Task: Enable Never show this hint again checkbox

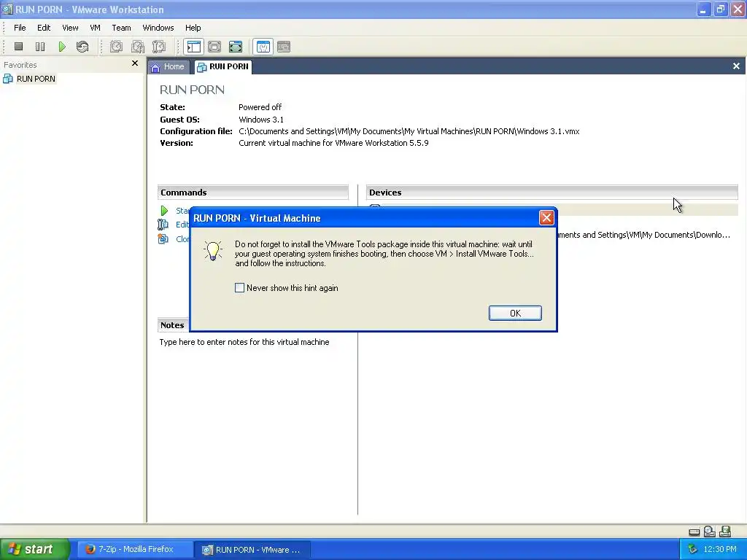Action: [x=239, y=287]
